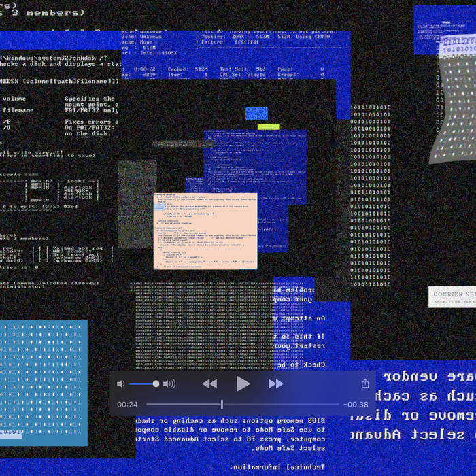Select the light blue binary panel

coord(44,381)
